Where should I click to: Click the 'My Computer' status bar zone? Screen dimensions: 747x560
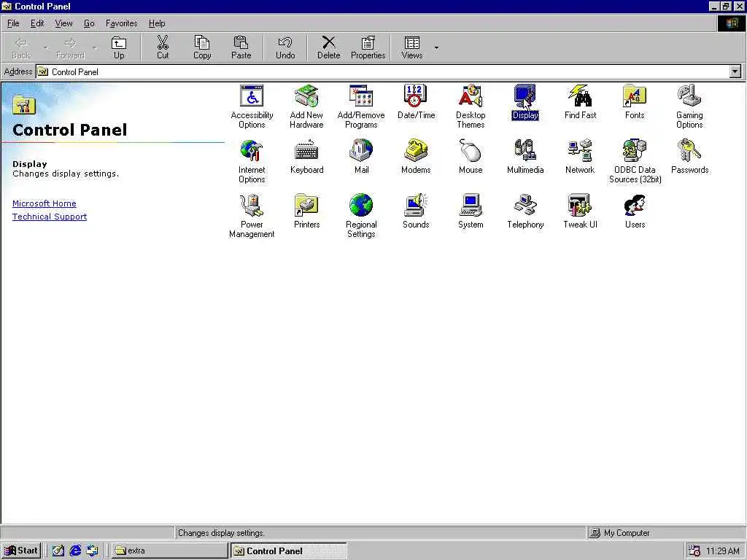[x=665, y=533]
